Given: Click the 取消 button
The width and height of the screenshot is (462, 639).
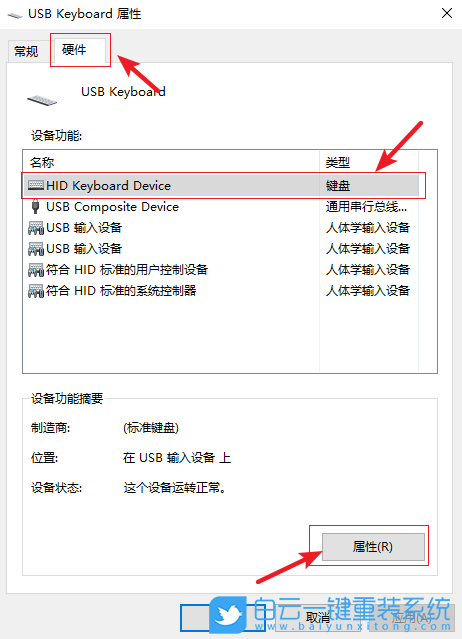Looking at the screenshot, I should tap(317, 617).
